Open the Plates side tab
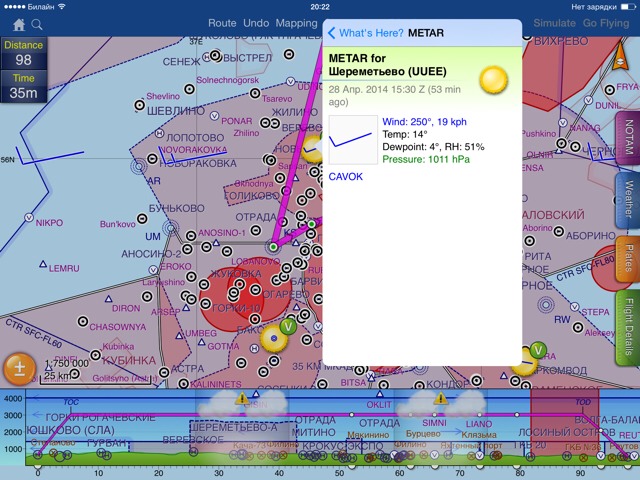This screenshot has height=480, width=640. (628, 261)
